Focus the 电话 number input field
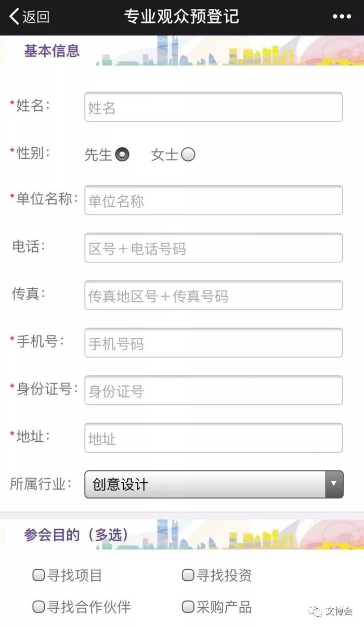This screenshot has height=627, width=364. point(213,248)
